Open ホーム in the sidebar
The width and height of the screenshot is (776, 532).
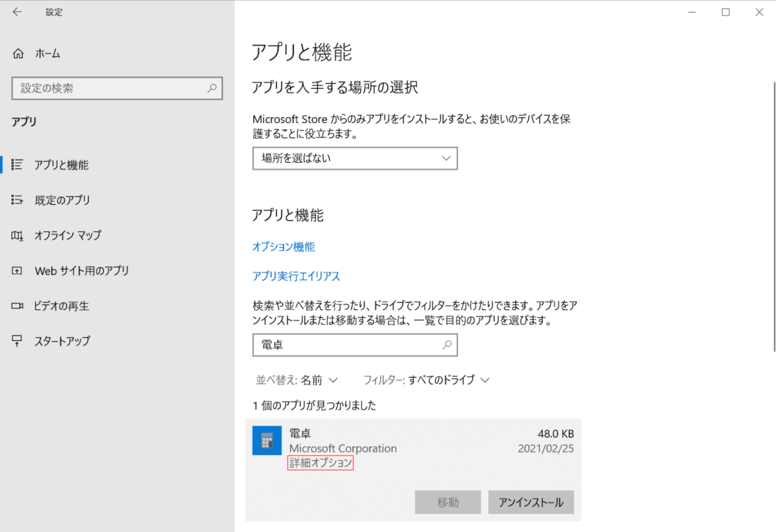(47, 53)
